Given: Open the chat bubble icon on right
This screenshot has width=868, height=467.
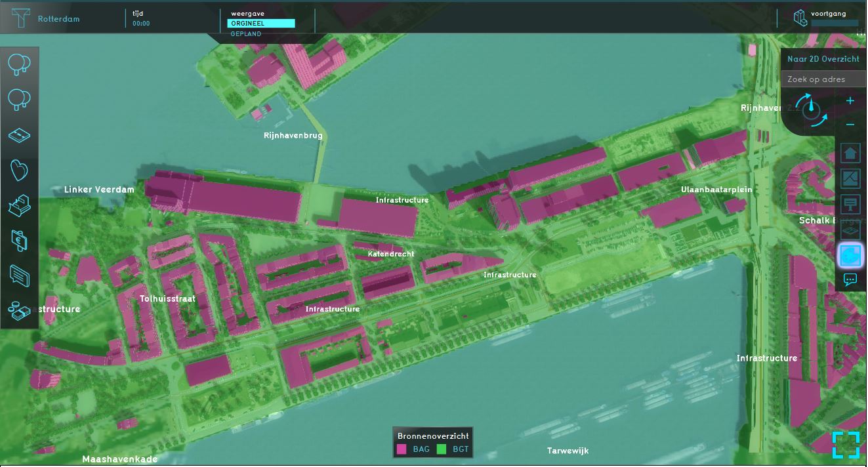Looking at the screenshot, I should pyautogui.click(x=850, y=280).
